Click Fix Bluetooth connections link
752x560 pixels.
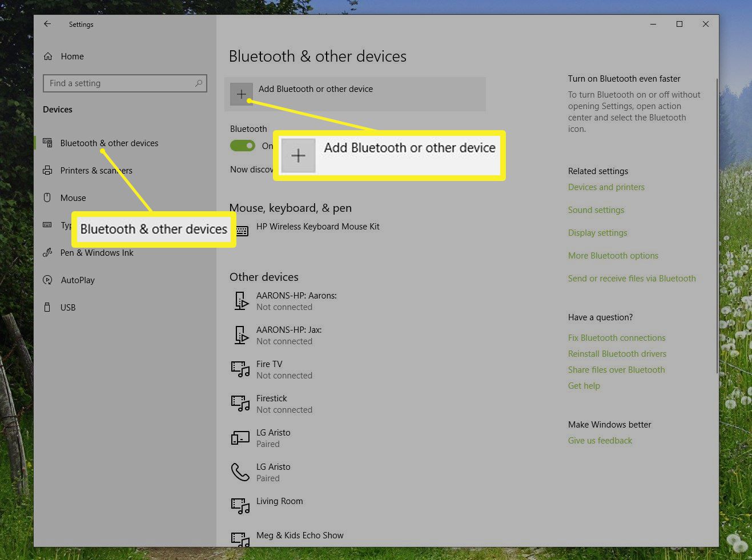coord(617,338)
